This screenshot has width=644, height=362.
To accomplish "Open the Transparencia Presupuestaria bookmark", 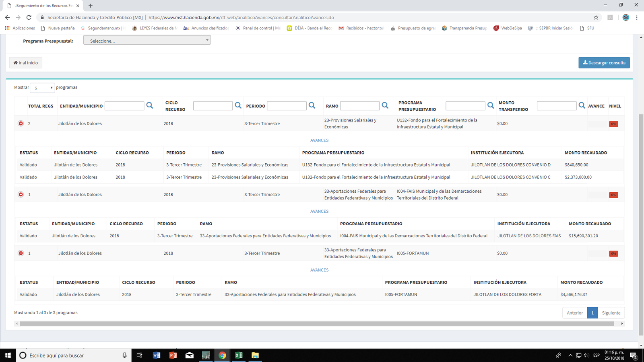I will click(464, 28).
